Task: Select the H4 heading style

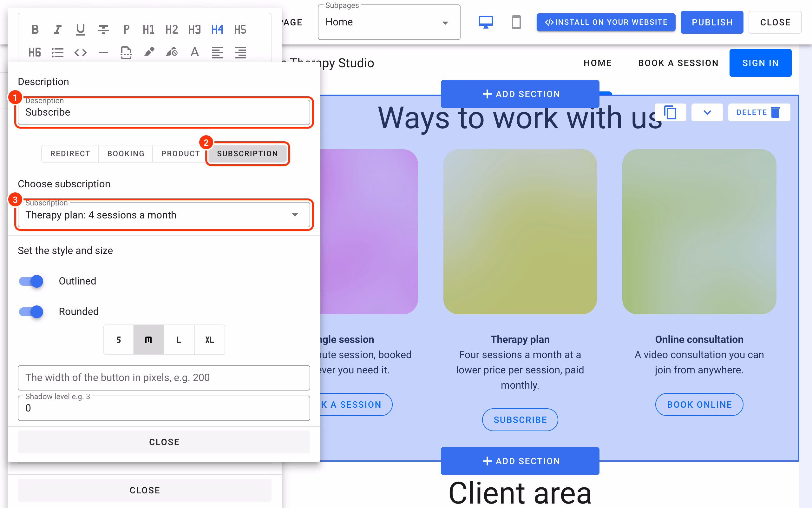Action: 217,30
